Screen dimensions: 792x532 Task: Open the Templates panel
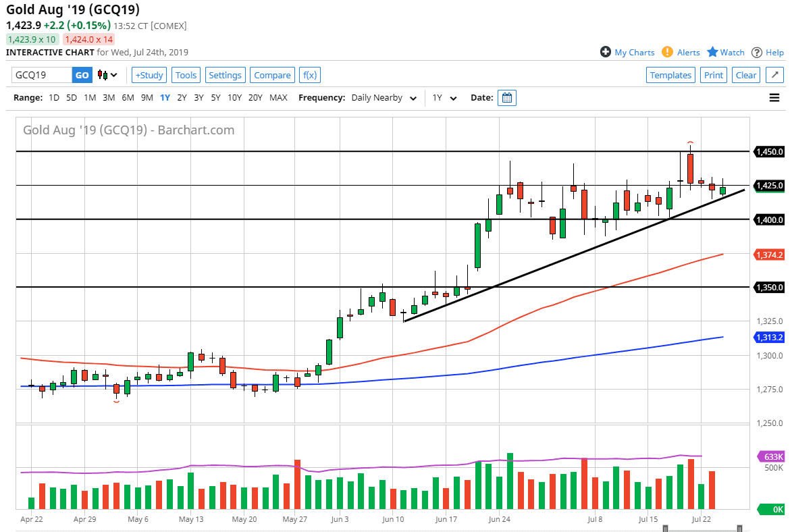670,75
